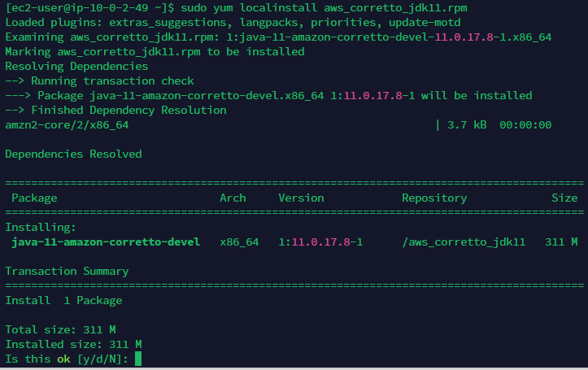Click '--> Running transaction check' line
Image resolution: width=588 pixels, height=370 pixels.
pyautogui.click(x=99, y=81)
